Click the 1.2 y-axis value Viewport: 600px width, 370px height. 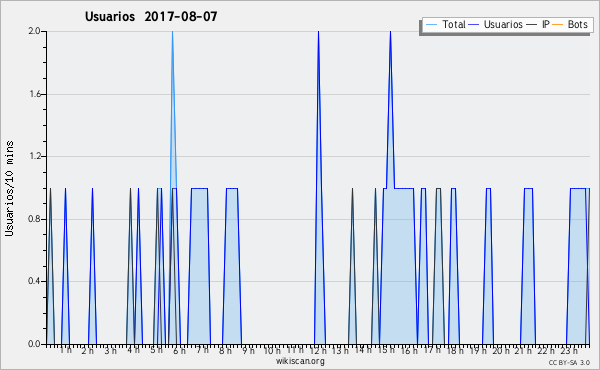pos(34,156)
